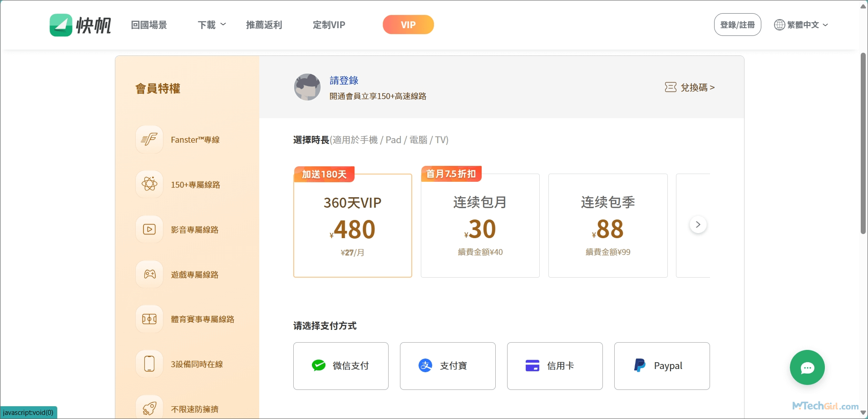Expand the 下載 dropdown menu
The image size is (868, 419).
212,25
